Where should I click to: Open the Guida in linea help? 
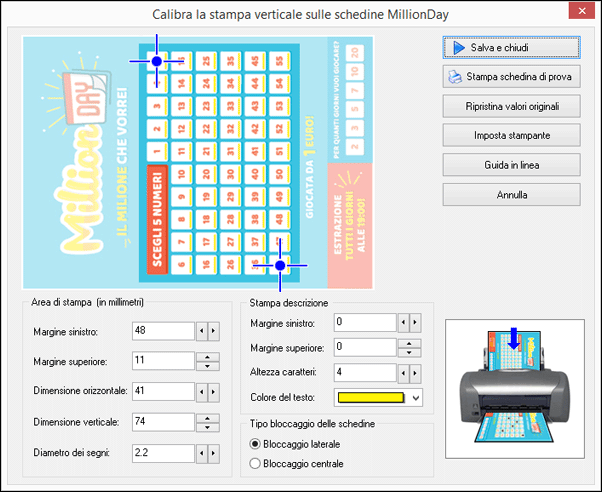[511, 164]
